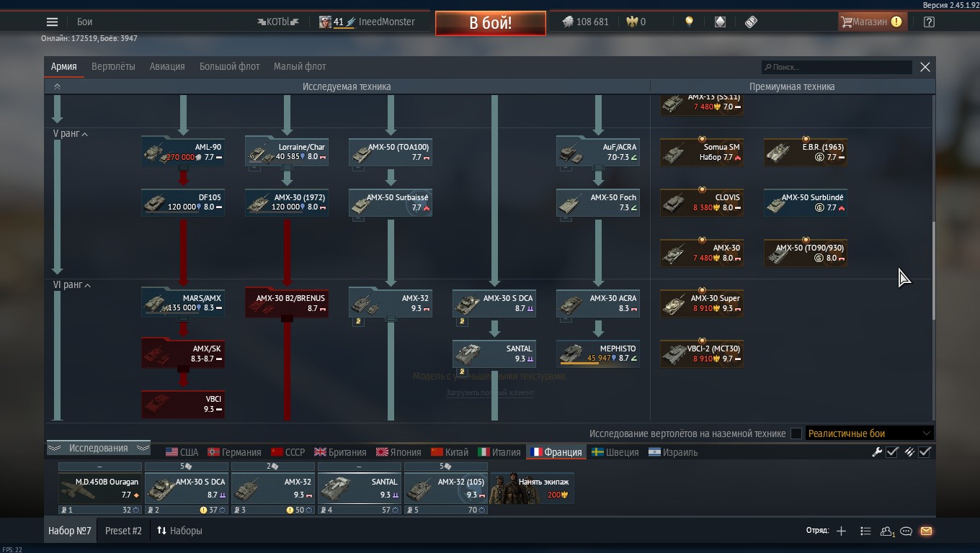Image resolution: width=980 pixels, height=553 pixels.
Task: Open the diamond-shaped icon beside the lightbulb
Action: [x=720, y=22]
